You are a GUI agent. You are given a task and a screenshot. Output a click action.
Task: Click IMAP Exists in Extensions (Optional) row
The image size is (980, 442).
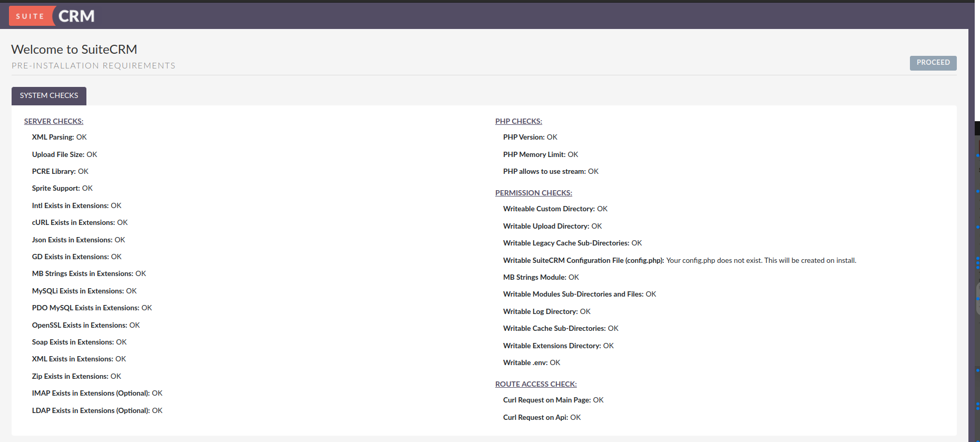pyautogui.click(x=97, y=393)
